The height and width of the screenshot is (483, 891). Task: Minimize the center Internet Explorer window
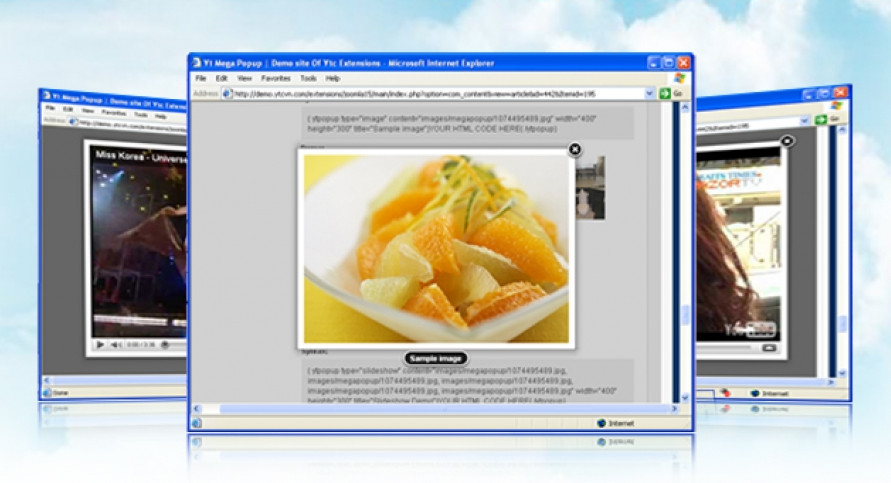click(x=655, y=63)
